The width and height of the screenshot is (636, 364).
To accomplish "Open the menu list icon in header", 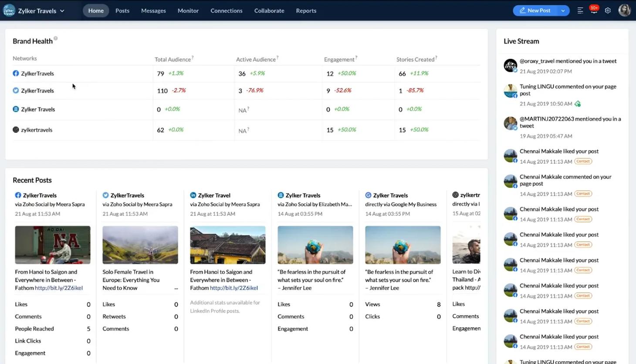I will pos(580,10).
